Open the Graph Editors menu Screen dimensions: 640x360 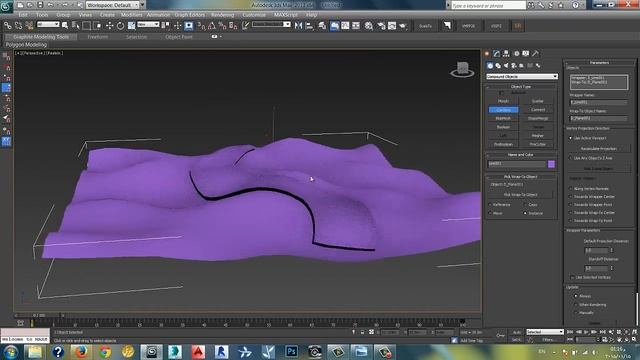pos(189,15)
